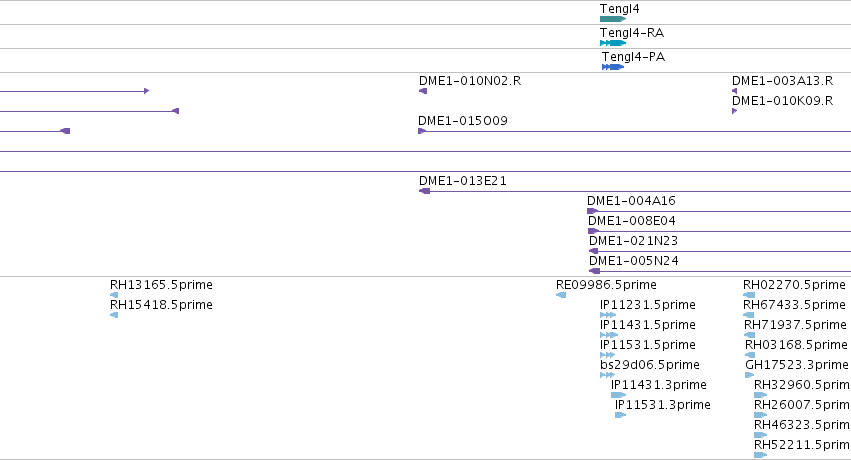The width and height of the screenshot is (851, 460).
Task: Select the DME1-005N24 BAC end arrow
Action: (594, 271)
